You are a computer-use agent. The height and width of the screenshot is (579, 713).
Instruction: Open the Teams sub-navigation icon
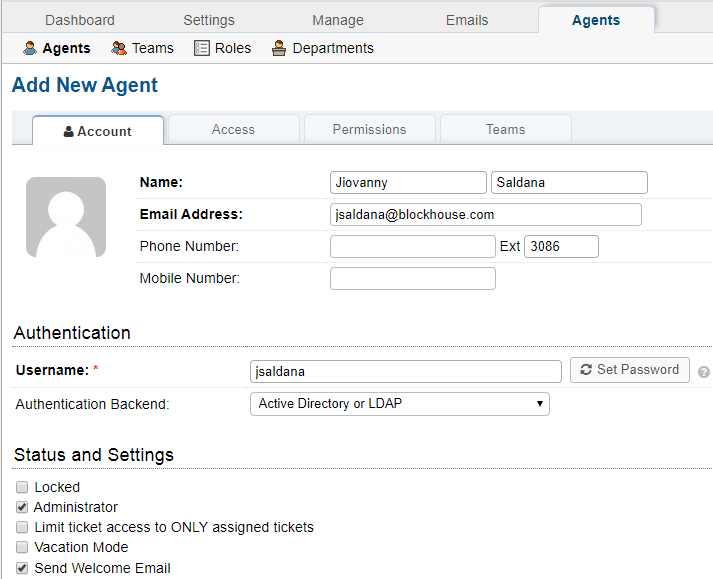[119, 48]
